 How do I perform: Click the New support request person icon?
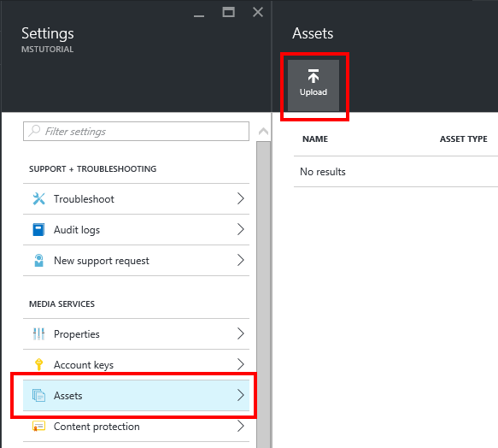(x=38, y=261)
